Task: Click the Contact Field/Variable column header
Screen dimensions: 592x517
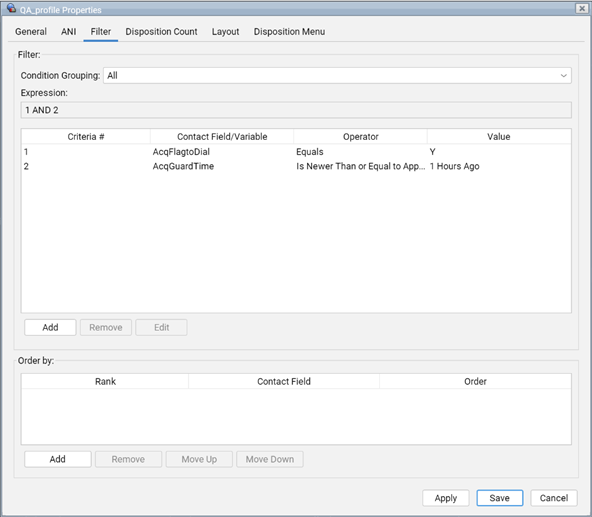Action: point(222,137)
